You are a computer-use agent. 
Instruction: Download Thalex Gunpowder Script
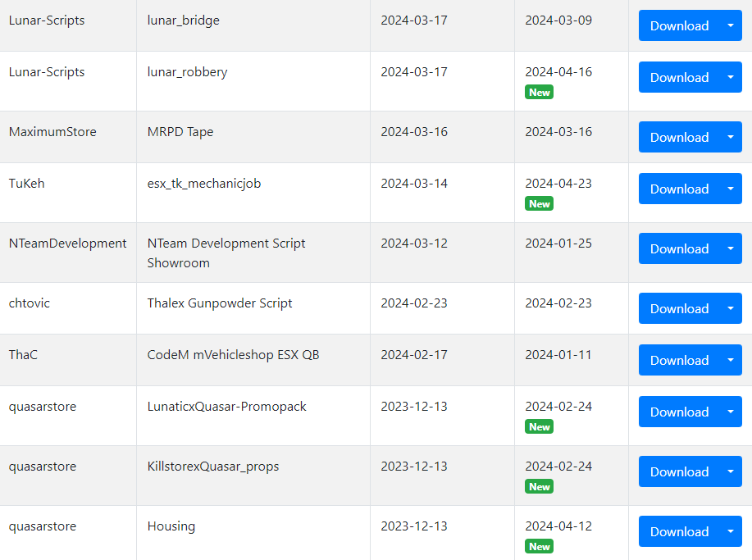point(679,309)
